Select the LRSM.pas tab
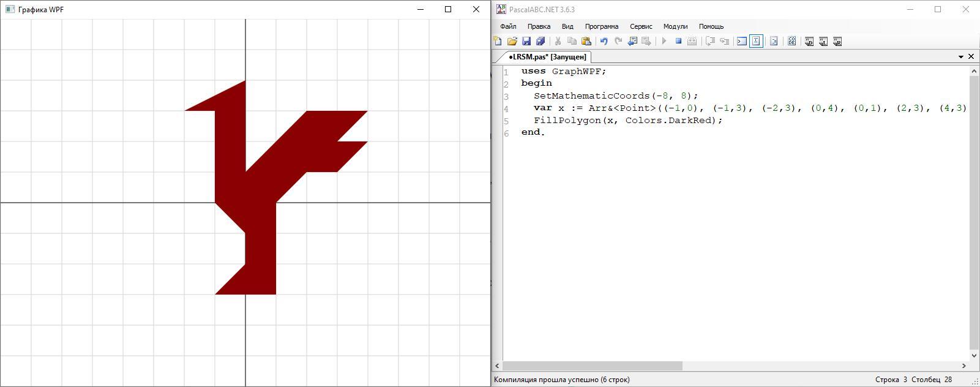Image resolution: width=980 pixels, height=387 pixels. [x=547, y=56]
